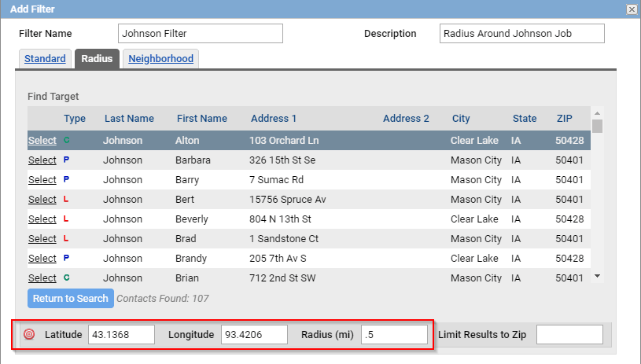Viewport: 641px width, 364px height.
Task: Click the Limit Results to Zip field
Action: pyautogui.click(x=569, y=335)
